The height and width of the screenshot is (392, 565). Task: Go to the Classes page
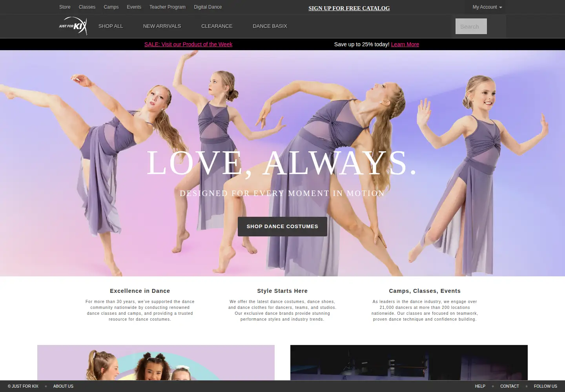pyautogui.click(x=87, y=7)
